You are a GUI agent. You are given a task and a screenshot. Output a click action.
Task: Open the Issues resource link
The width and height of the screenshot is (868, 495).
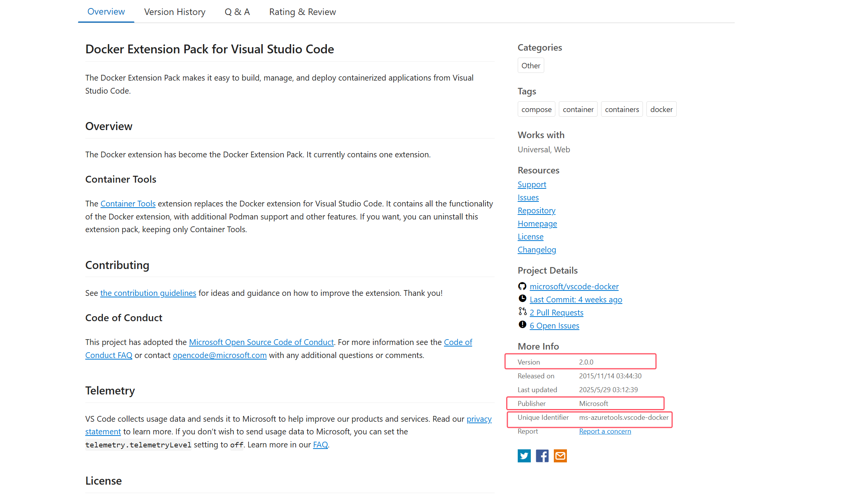(528, 198)
